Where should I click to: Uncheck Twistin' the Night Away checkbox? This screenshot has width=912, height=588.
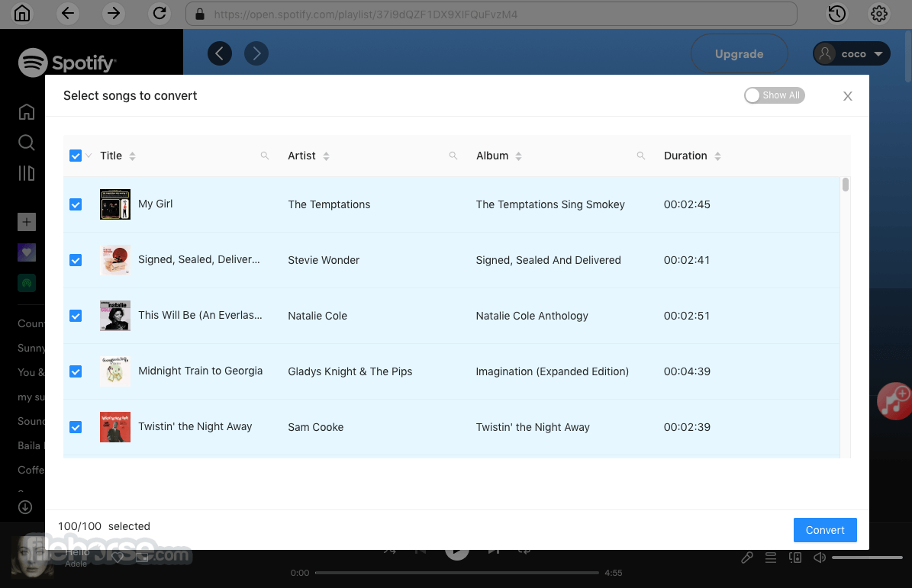coord(76,428)
